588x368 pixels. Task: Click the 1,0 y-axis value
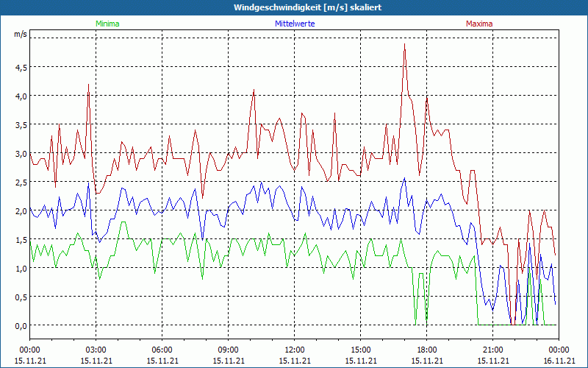[x=21, y=269]
